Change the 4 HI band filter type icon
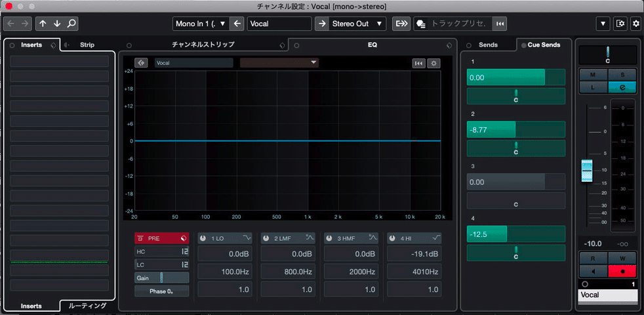 tap(436, 238)
